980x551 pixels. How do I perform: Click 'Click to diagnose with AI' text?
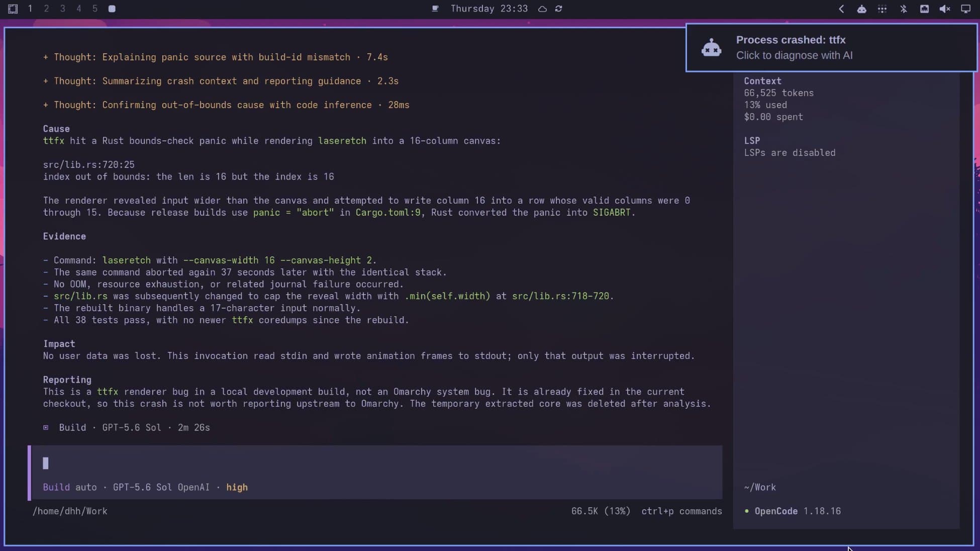click(x=794, y=55)
